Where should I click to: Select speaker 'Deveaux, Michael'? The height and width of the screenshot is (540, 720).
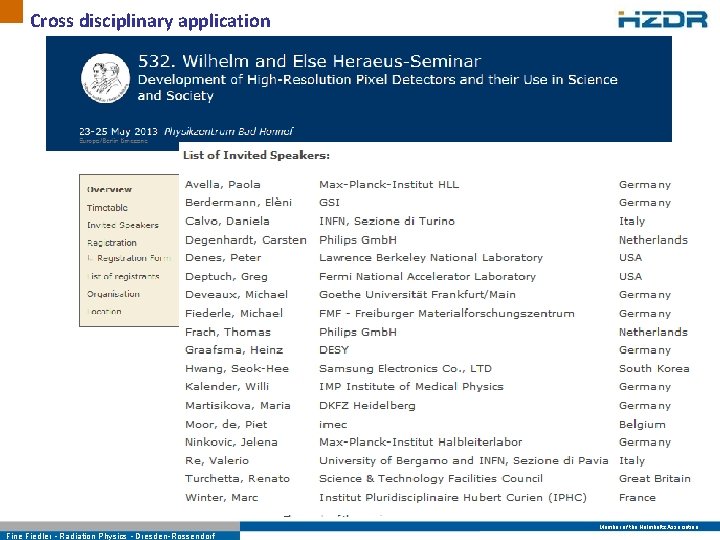pos(236,294)
